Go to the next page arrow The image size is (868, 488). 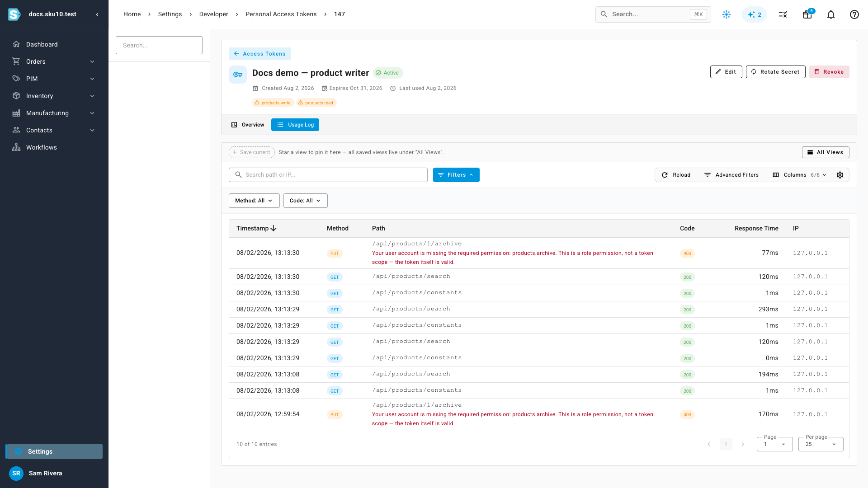coord(743,444)
